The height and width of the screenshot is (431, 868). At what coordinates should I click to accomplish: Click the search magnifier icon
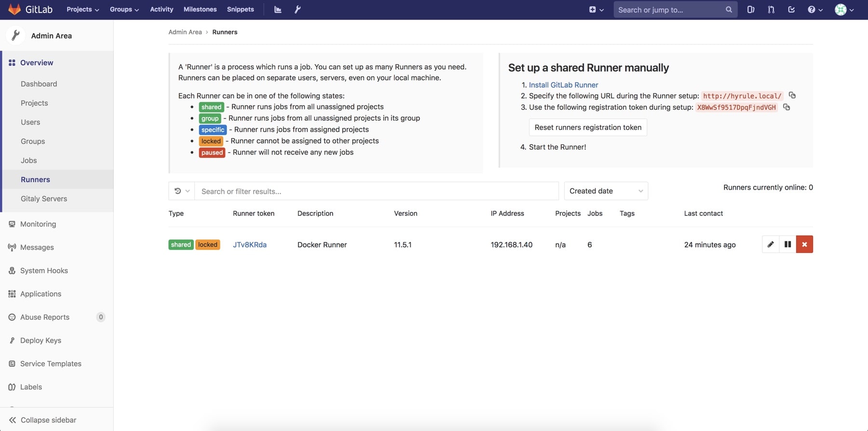pyautogui.click(x=729, y=10)
